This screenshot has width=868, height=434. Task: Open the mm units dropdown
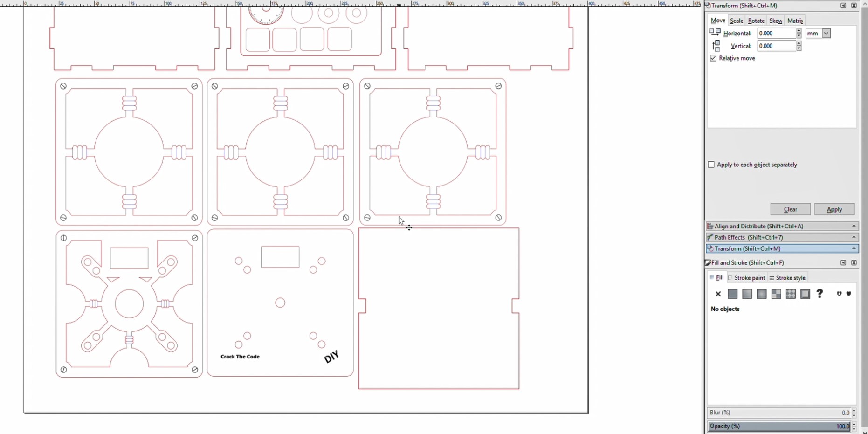[826, 34]
